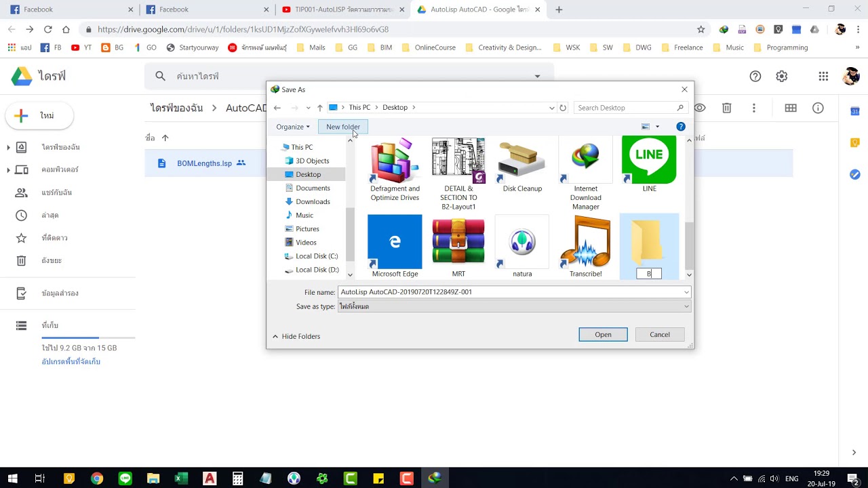Open ถังขยะ in Drive sidebar

coord(52,260)
